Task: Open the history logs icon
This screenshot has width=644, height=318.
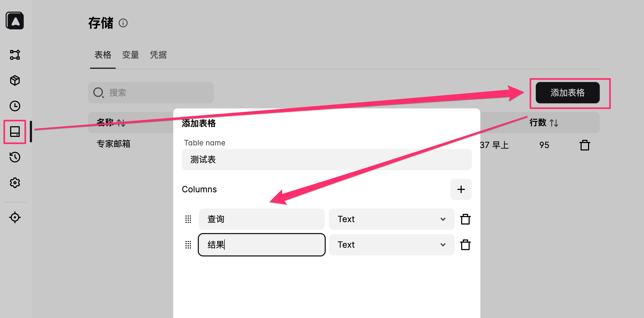Action: 15,157
